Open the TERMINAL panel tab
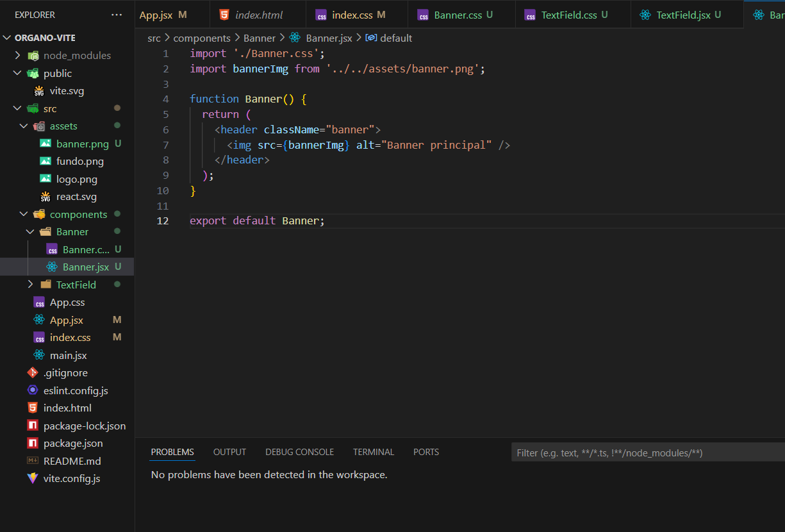785x532 pixels. (x=374, y=452)
